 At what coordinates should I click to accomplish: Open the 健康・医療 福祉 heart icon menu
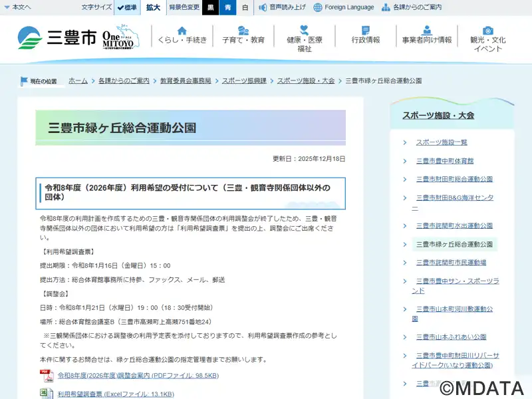click(x=305, y=30)
